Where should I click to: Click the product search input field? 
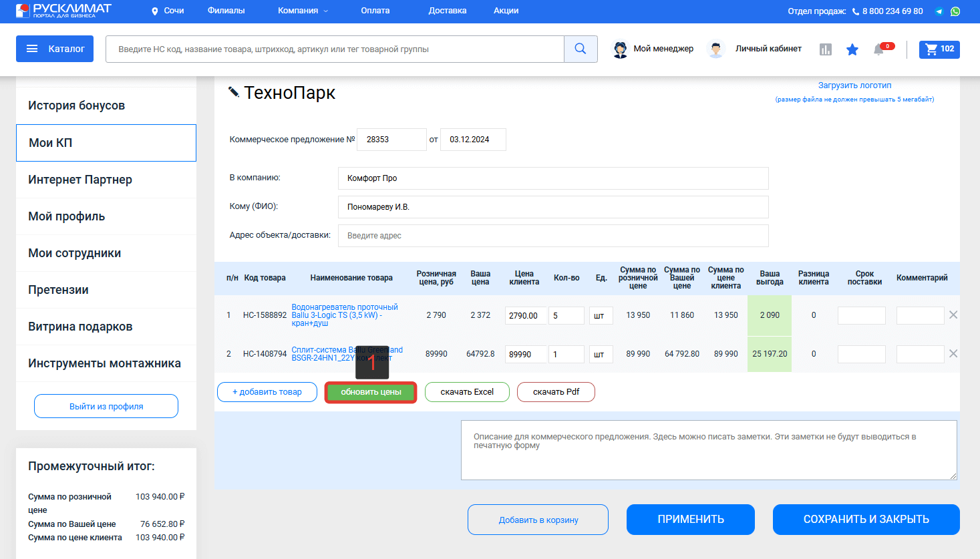(335, 49)
